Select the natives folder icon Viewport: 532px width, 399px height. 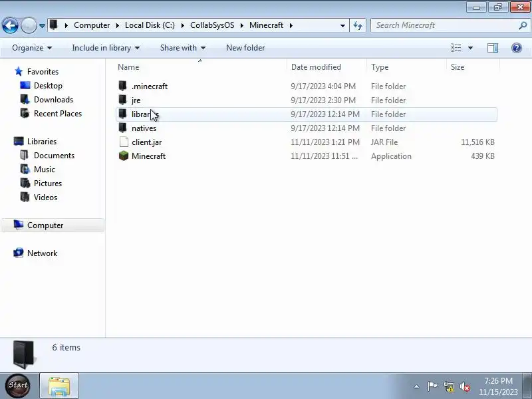coord(123,128)
